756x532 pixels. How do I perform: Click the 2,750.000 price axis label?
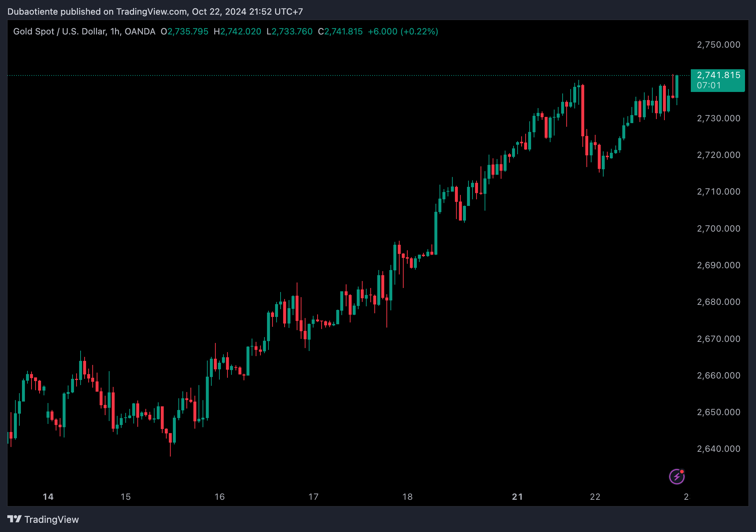tap(718, 45)
